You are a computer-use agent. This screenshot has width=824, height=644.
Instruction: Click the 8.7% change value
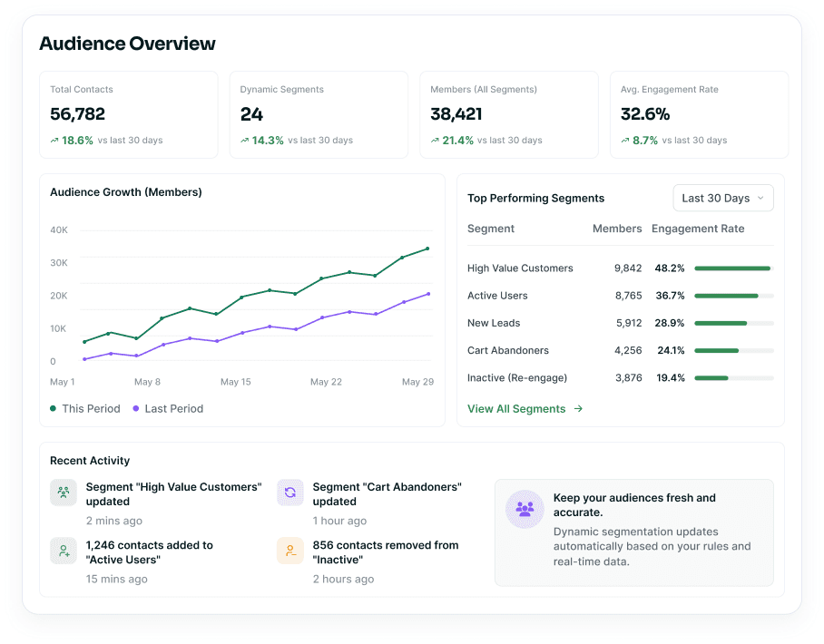click(645, 141)
